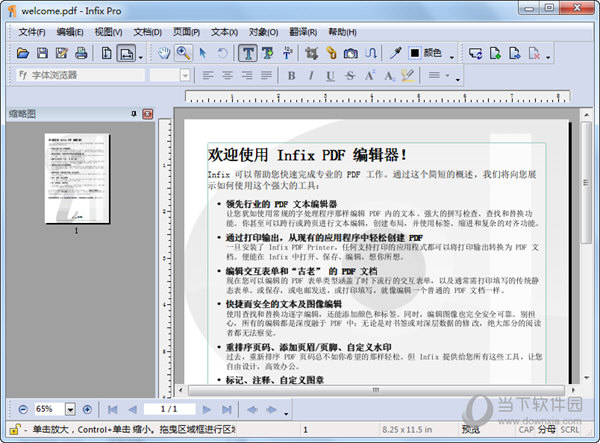Click the Crop tool icon
Image resolution: width=600 pixels, height=443 pixels.
tap(310, 52)
